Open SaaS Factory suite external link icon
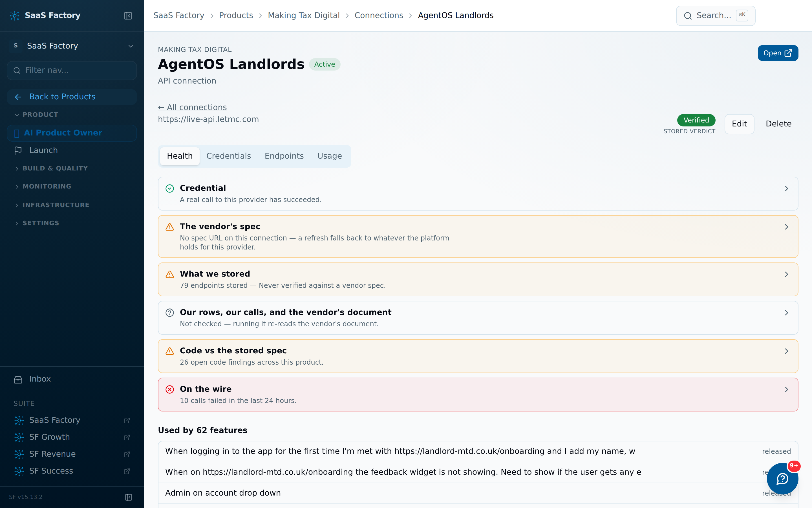Screen dimensions: 812x508 (127, 420)
